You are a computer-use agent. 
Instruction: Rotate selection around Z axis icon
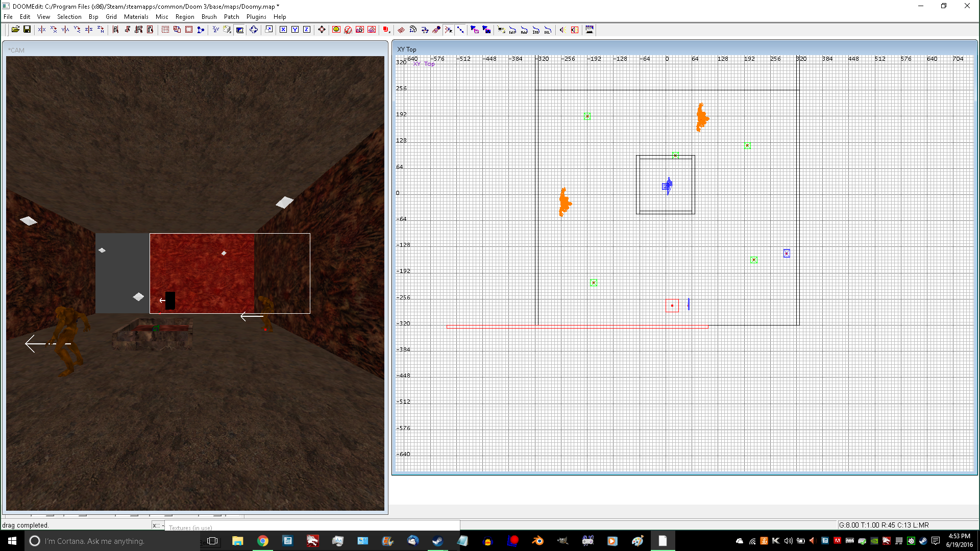(x=101, y=30)
